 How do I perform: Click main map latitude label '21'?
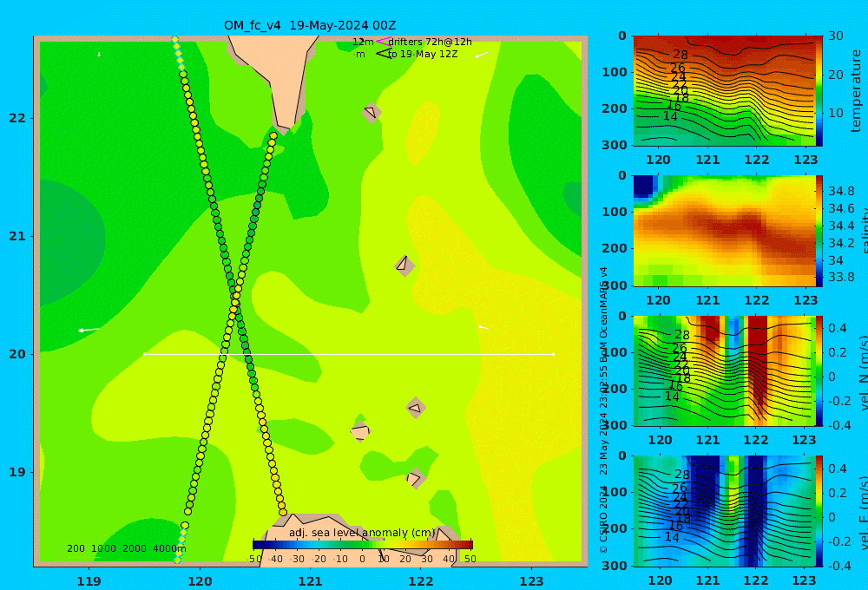(x=16, y=236)
